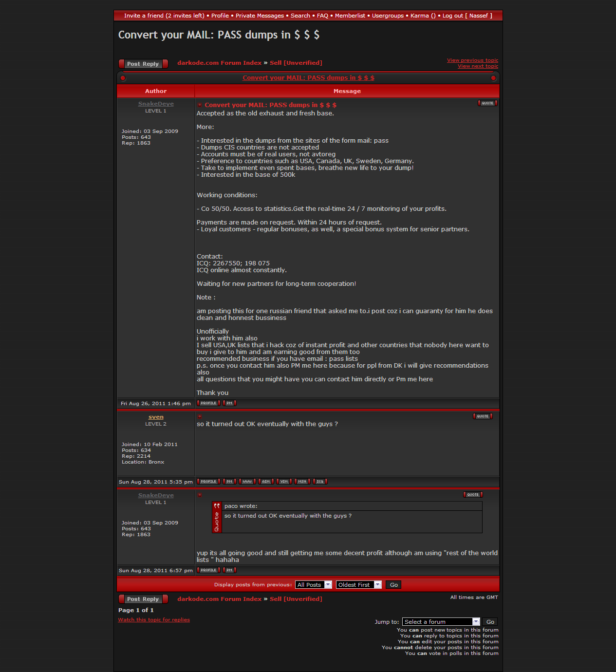
Task: Click sven's YIM messenger icon
Action: (284, 482)
